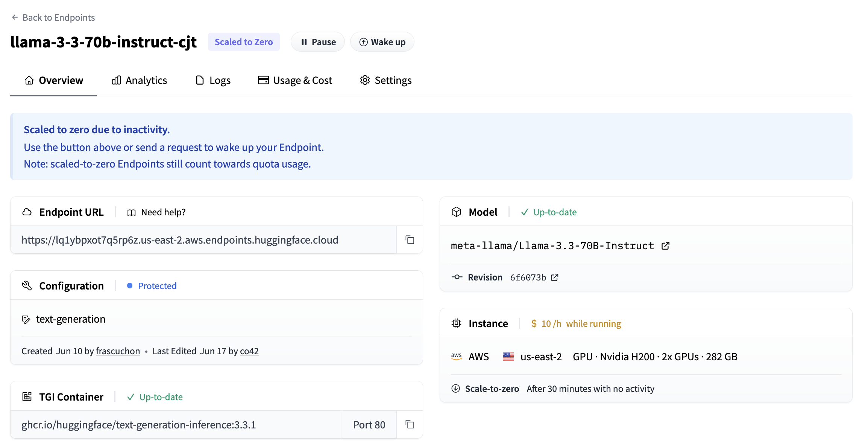Click the Scale-to-zero clock icon
Screen dimensions: 868x448
[x=455, y=389]
